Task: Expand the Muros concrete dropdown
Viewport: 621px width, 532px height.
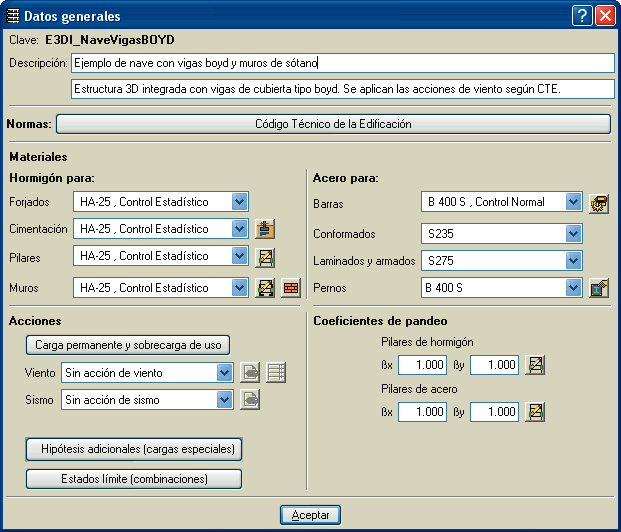Action: 240,288
